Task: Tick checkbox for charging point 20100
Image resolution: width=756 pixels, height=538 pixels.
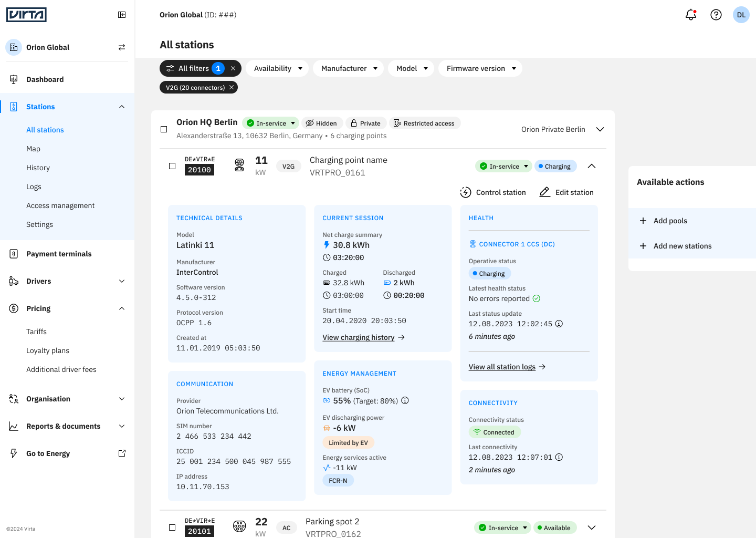Action: (172, 166)
